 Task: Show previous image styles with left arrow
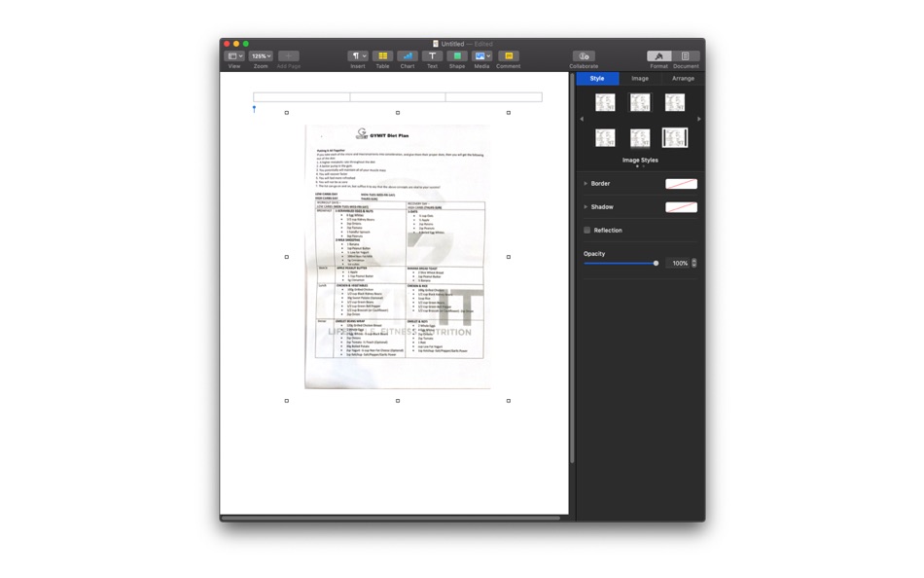(582, 119)
